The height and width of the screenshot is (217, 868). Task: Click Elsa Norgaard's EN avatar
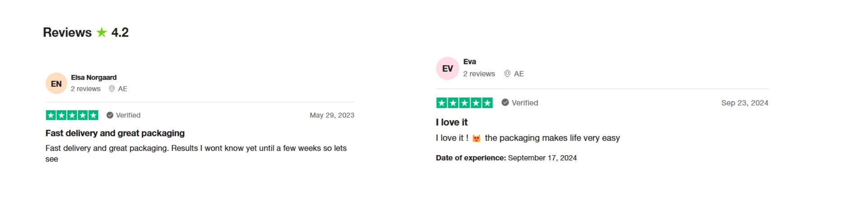(57, 84)
